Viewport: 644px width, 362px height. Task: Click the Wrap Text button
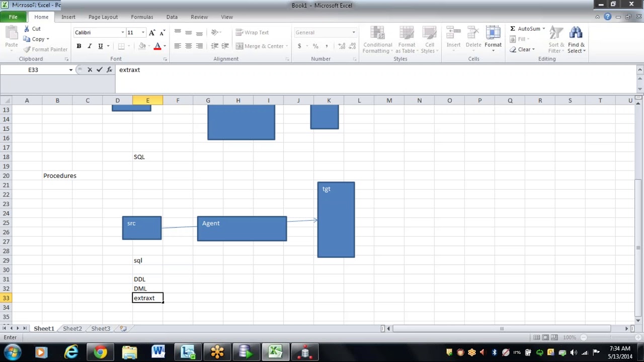pos(253,33)
